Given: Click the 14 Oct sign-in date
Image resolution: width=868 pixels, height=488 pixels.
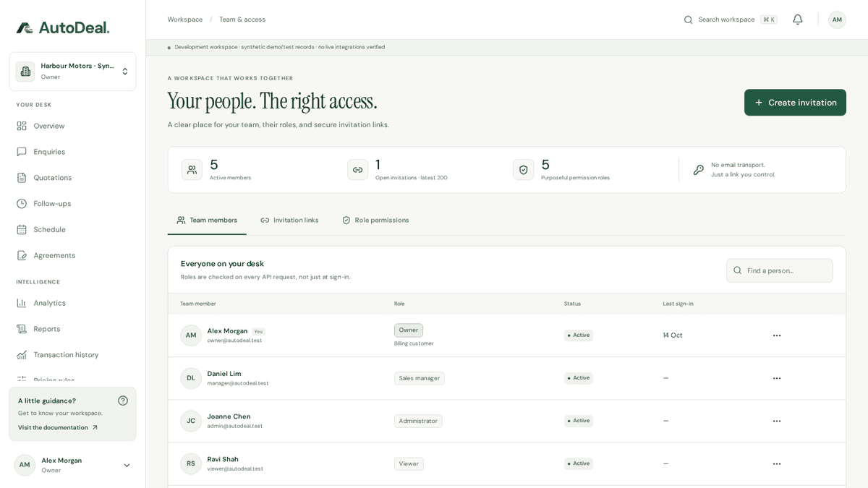Looking at the screenshot, I should (x=673, y=335).
